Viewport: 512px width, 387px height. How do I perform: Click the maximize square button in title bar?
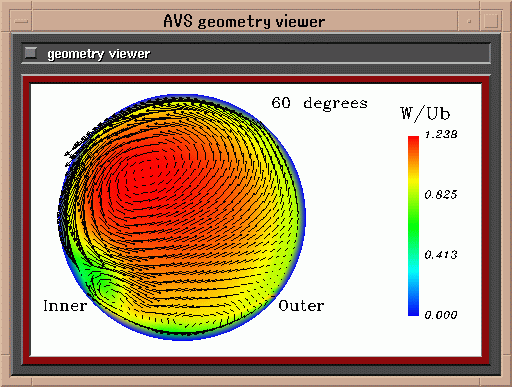491,21
